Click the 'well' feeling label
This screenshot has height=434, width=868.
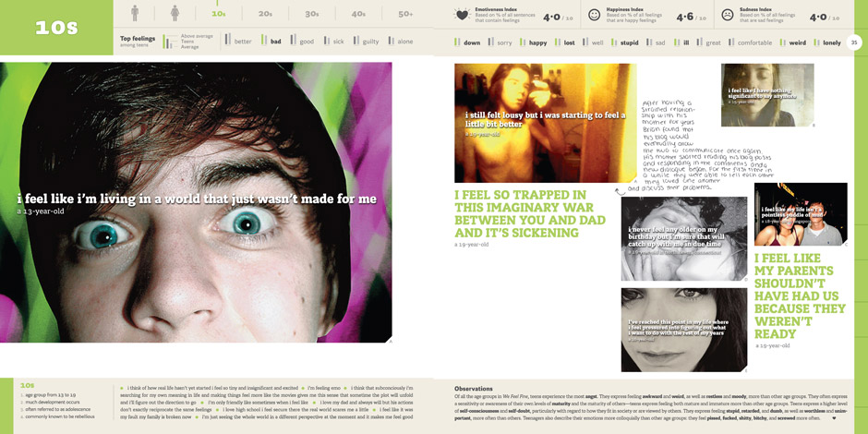point(597,42)
